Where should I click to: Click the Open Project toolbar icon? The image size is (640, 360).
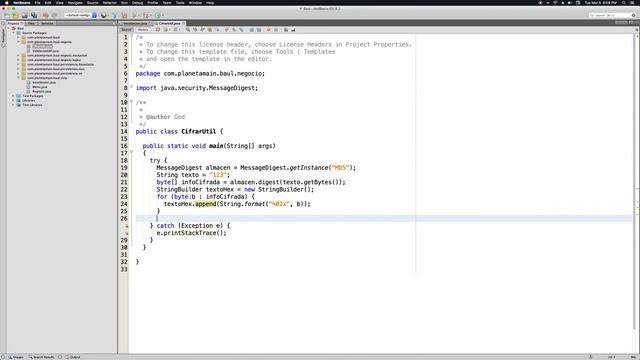pyautogui.click(x=24, y=16)
